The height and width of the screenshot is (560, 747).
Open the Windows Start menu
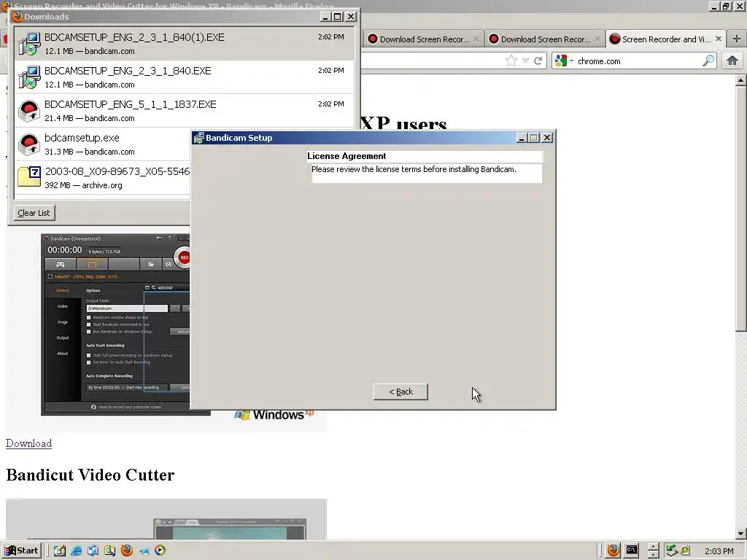pyautogui.click(x=21, y=551)
